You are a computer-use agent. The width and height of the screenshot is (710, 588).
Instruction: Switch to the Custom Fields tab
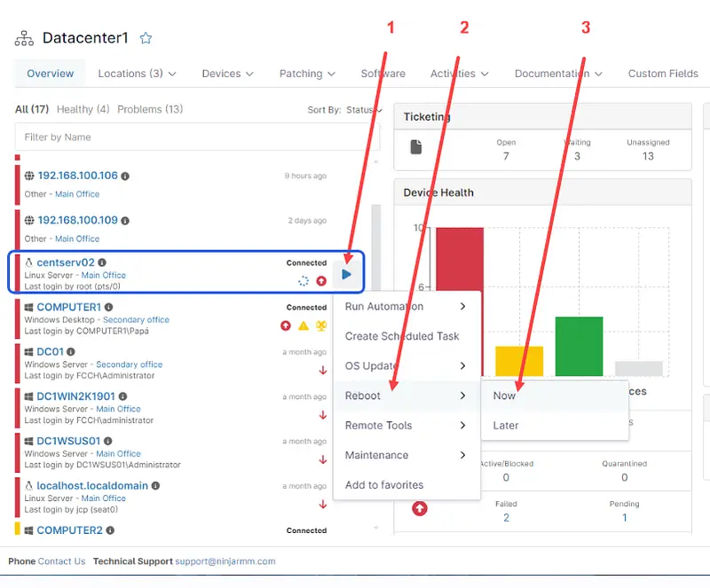pos(662,74)
